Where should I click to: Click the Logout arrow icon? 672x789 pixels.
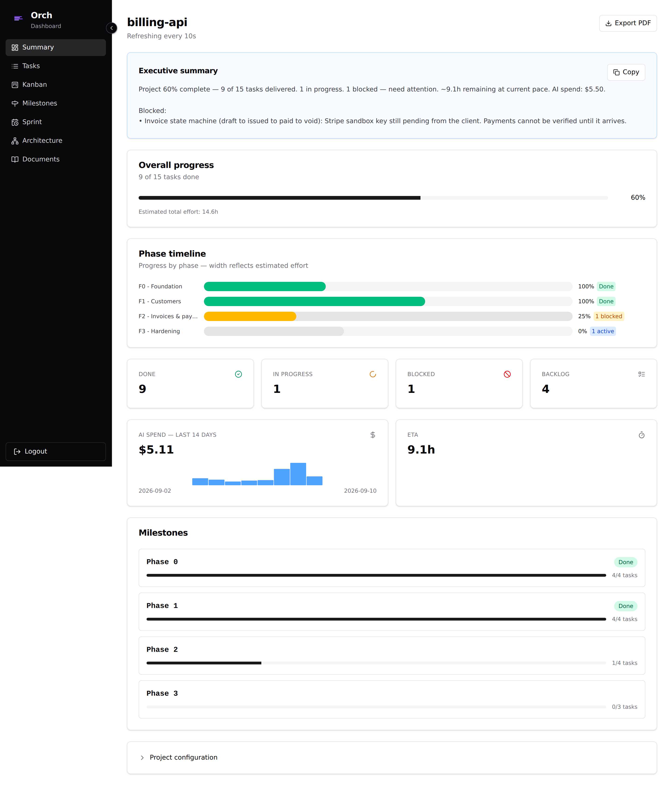pos(17,452)
